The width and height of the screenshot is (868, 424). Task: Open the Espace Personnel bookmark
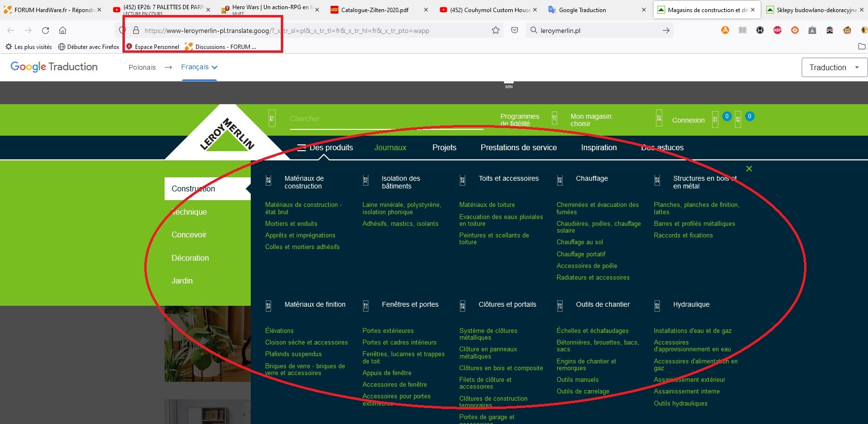156,47
